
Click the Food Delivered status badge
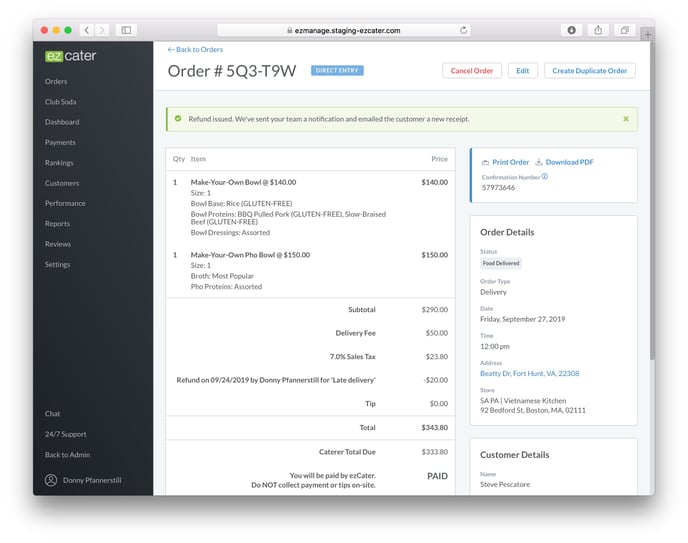point(501,263)
